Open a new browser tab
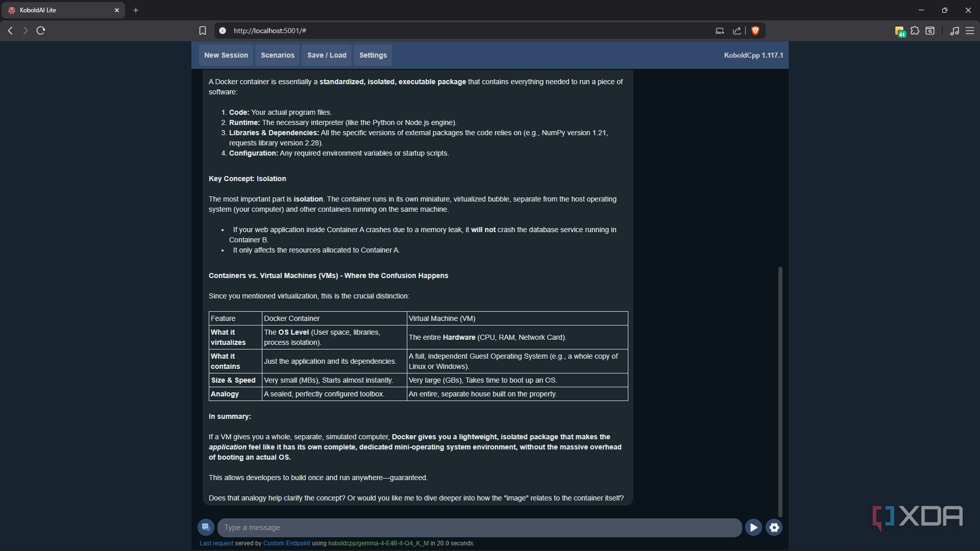Viewport: 980px width, 551px height. tap(136, 10)
